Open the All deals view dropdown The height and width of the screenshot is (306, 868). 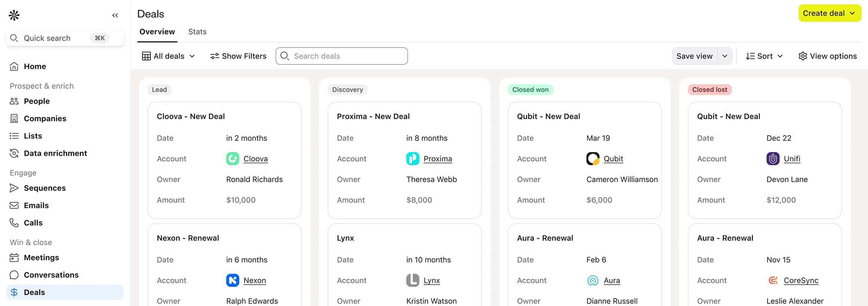pyautogui.click(x=168, y=56)
